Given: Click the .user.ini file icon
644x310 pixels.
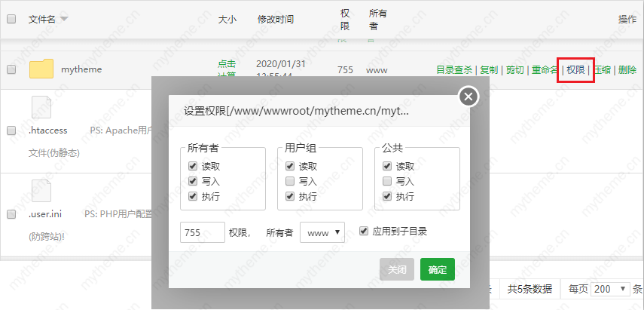Looking at the screenshot, I should pyautogui.click(x=41, y=192).
